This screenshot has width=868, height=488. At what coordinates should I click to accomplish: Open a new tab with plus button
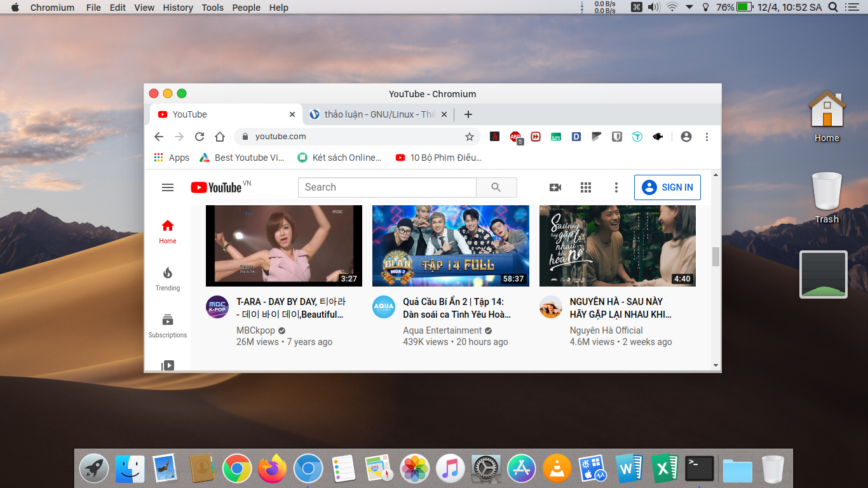click(x=468, y=114)
